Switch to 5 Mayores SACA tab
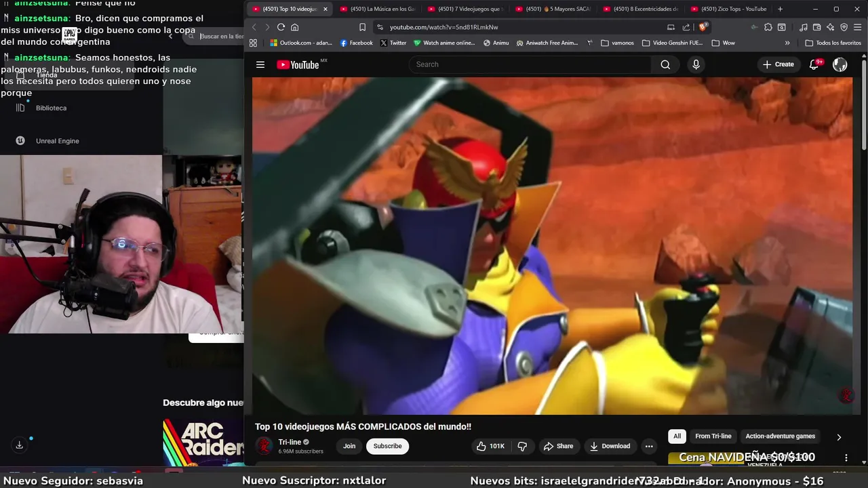868x488 pixels. pyautogui.click(x=553, y=9)
